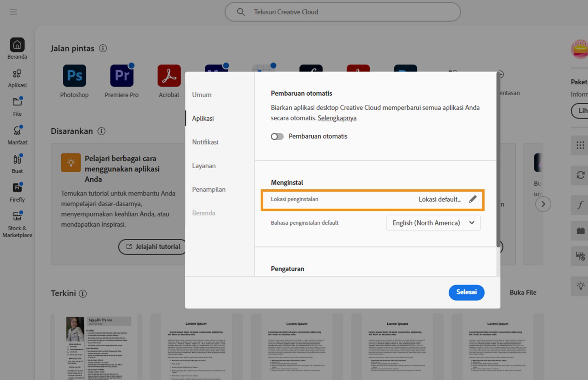
Task: Click the preferences dialog scrollbar
Action: tap(498, 159)
